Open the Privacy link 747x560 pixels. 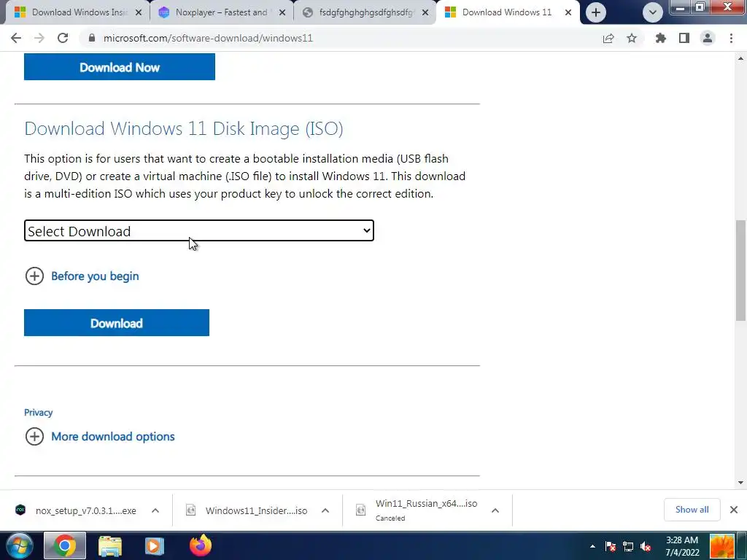38,413
